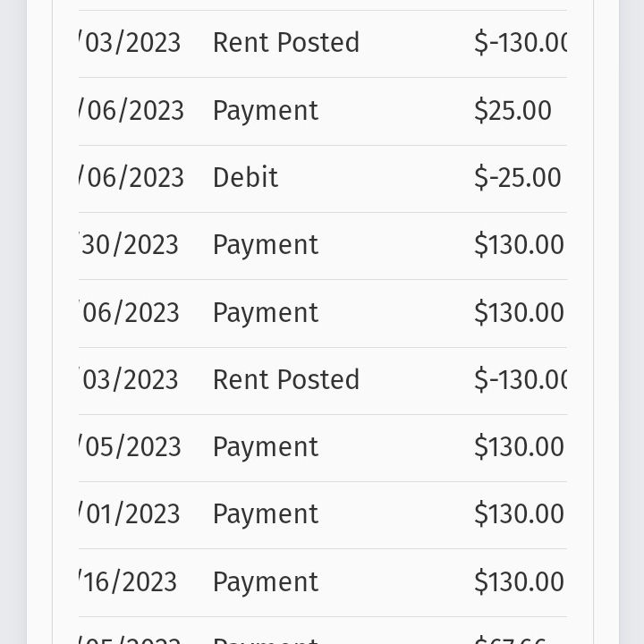
Task: Select the Payment label in the 30/2023 row
Action: (x=266, y=246)
